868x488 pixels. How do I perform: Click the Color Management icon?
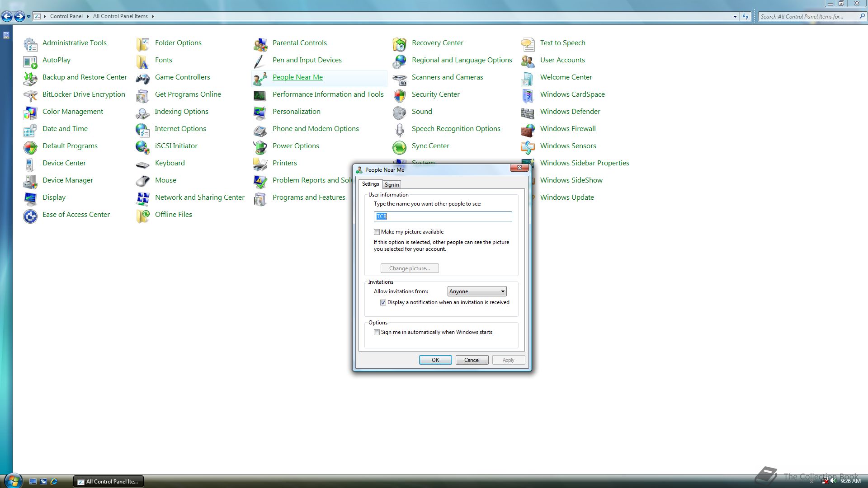pos(30,113)
